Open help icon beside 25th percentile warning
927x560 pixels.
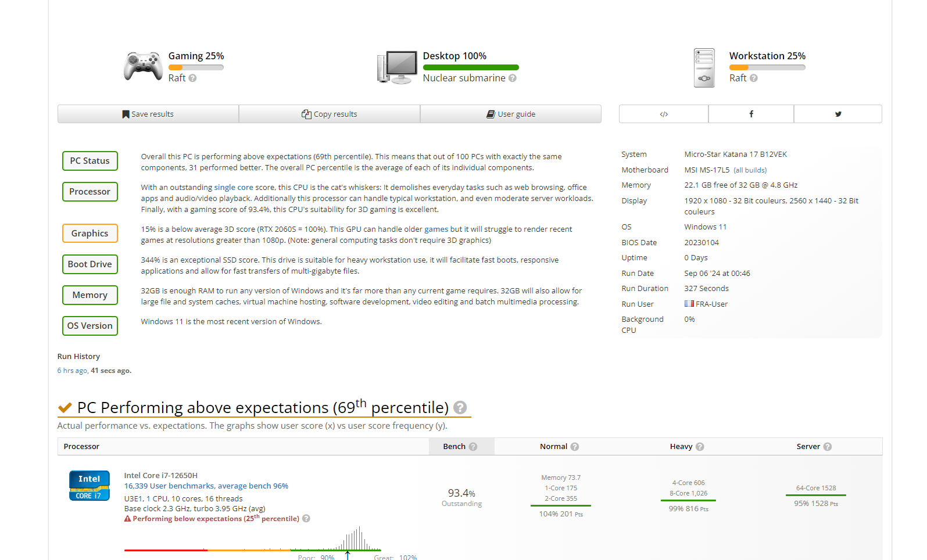(x=306, y=519)
